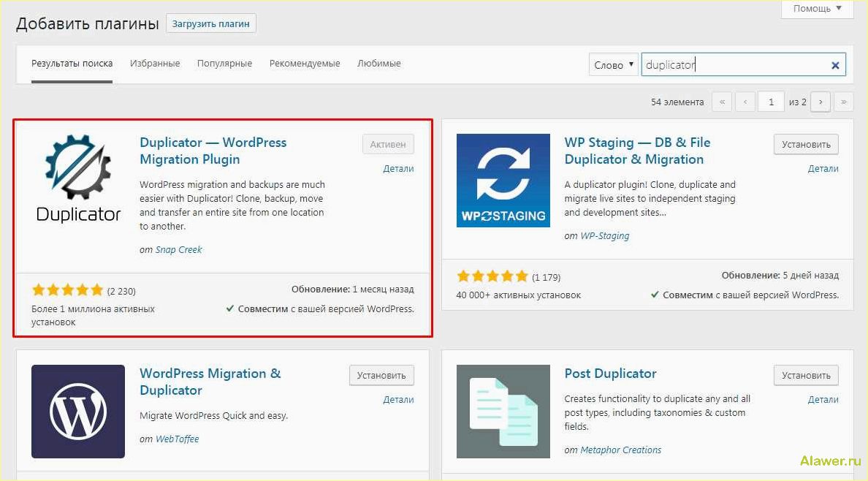
Task: Open Детали link for Post Duplicator
Action: click(x=823, y=400)
